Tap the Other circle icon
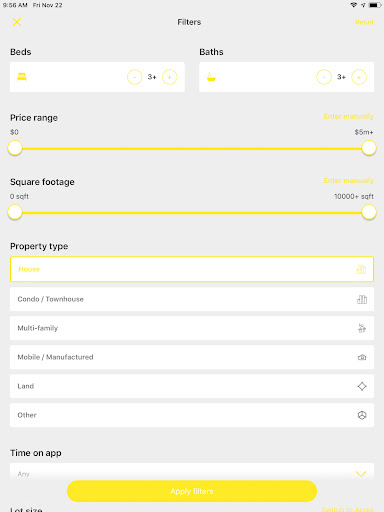This screenshot has height=512, width=384. (x=362, y=415)
